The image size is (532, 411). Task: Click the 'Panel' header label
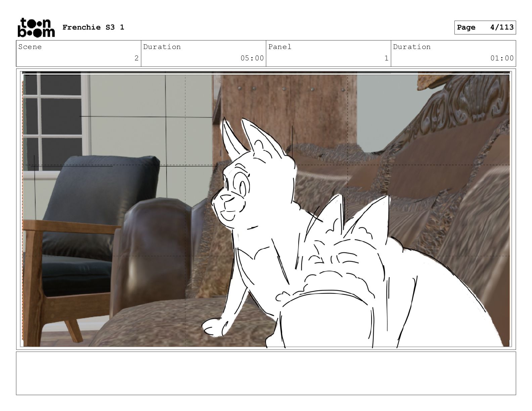tap(280, 47)
